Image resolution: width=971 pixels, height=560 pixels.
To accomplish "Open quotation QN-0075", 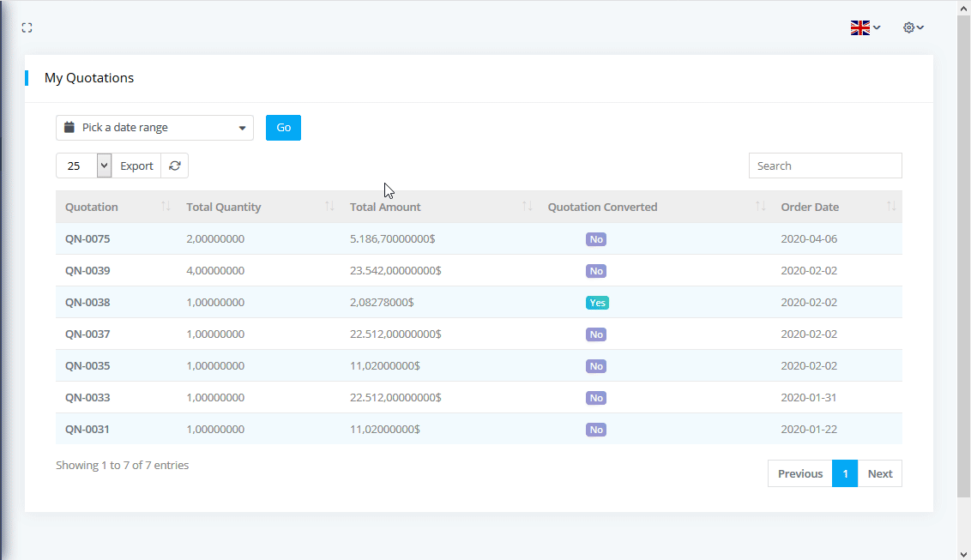I will (87, 238).
